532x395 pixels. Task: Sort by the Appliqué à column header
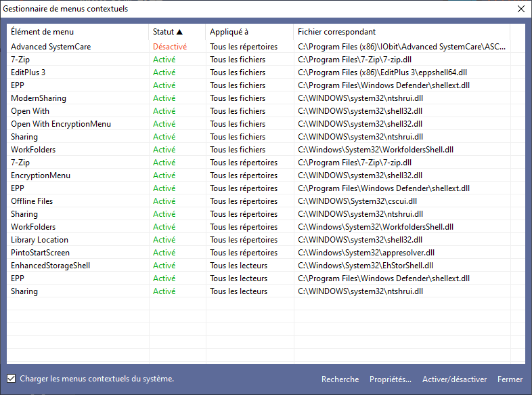[249, 32]
